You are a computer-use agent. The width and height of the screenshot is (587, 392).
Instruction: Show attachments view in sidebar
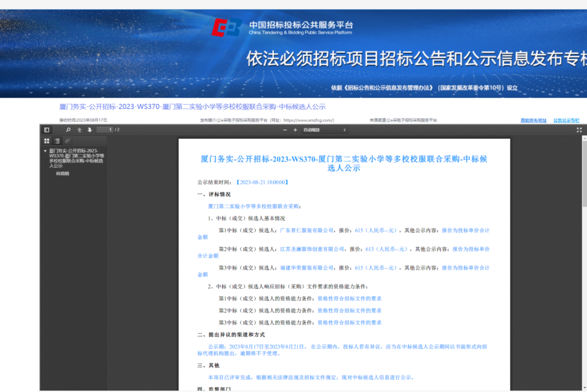click(x=67, y=141)
